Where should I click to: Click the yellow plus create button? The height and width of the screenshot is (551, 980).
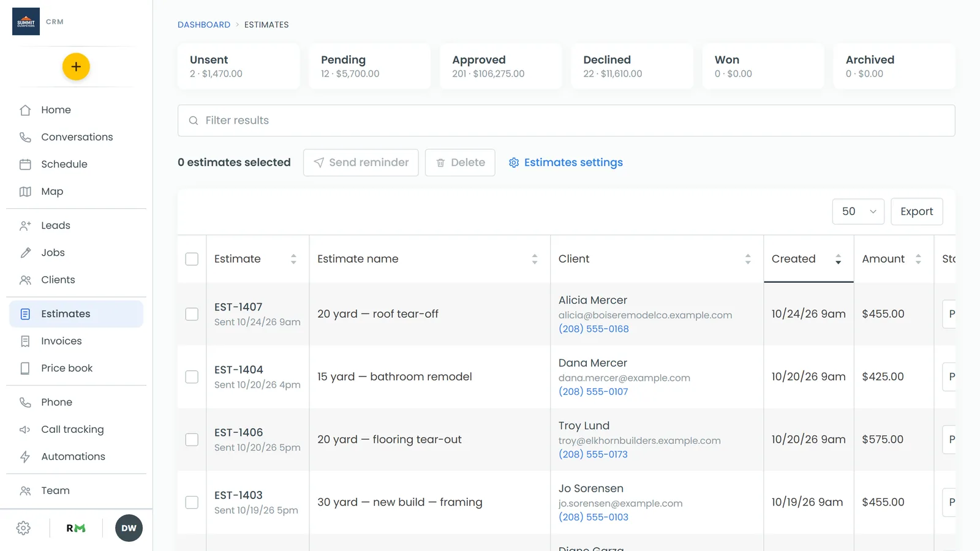(x=76, y=67)
